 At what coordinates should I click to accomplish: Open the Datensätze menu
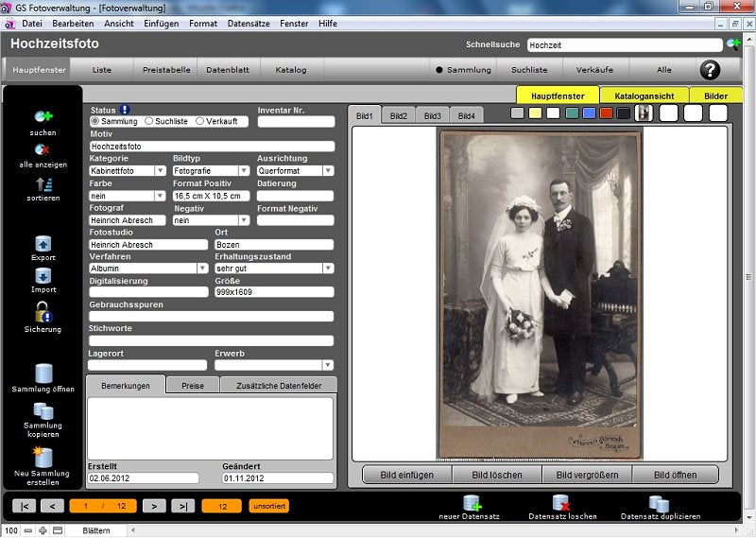[x=248, y=23]
